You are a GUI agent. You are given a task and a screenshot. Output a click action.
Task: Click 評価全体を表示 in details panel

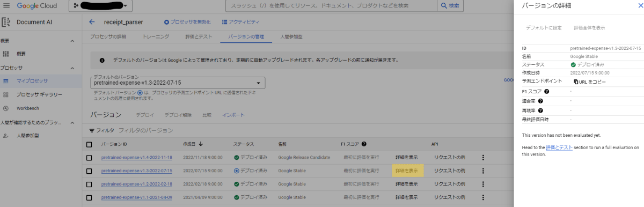(x=589, y=27)
